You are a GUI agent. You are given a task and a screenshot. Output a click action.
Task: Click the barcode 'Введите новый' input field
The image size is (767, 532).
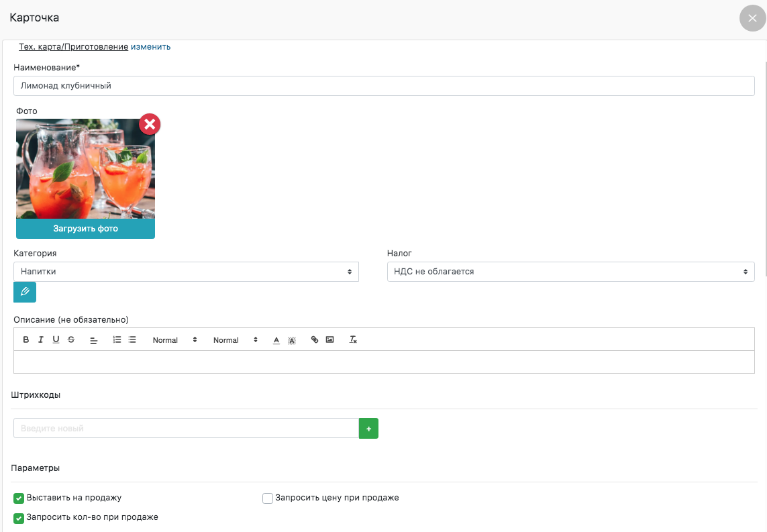[186, 429]
